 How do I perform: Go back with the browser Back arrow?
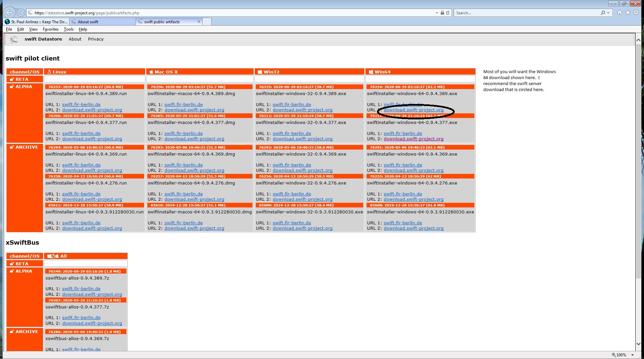click(x=9, y=13)
